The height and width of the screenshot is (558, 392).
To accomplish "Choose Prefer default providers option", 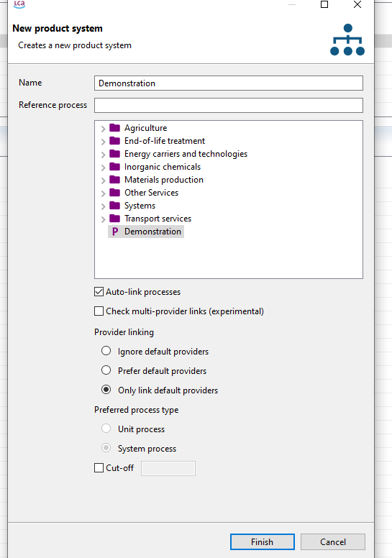I will pos(106,370).
